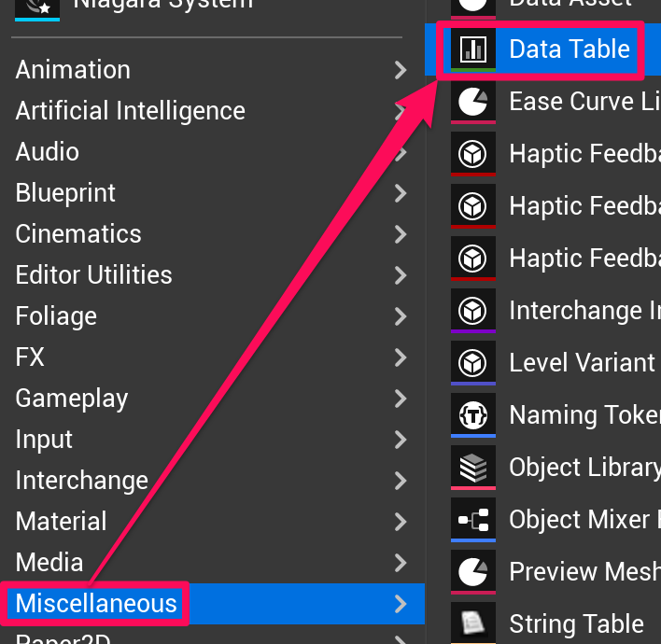Click the Naming Tokens icon
The height and width of the screenshot is (644, 661).
point(473,414)
